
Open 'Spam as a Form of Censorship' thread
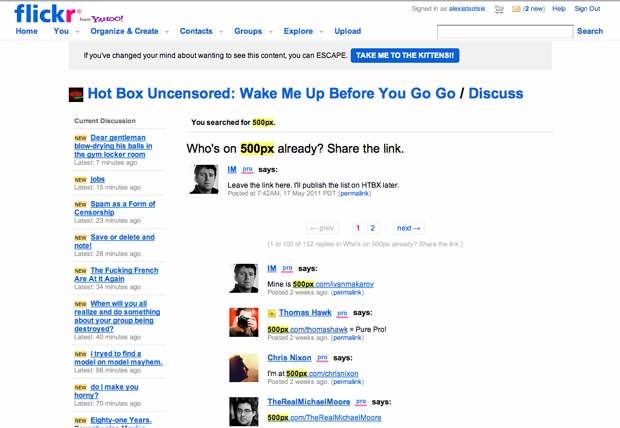coord(115,208)
